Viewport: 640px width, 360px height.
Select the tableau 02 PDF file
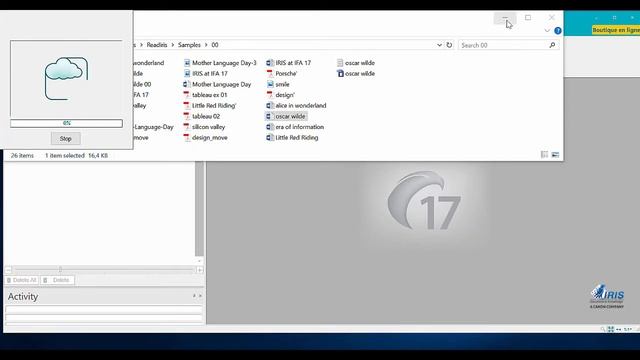point(202,116)
